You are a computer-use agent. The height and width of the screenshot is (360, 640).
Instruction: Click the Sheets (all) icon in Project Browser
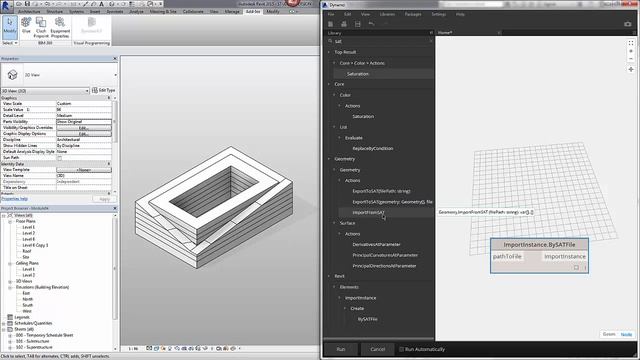pos(10,329)
